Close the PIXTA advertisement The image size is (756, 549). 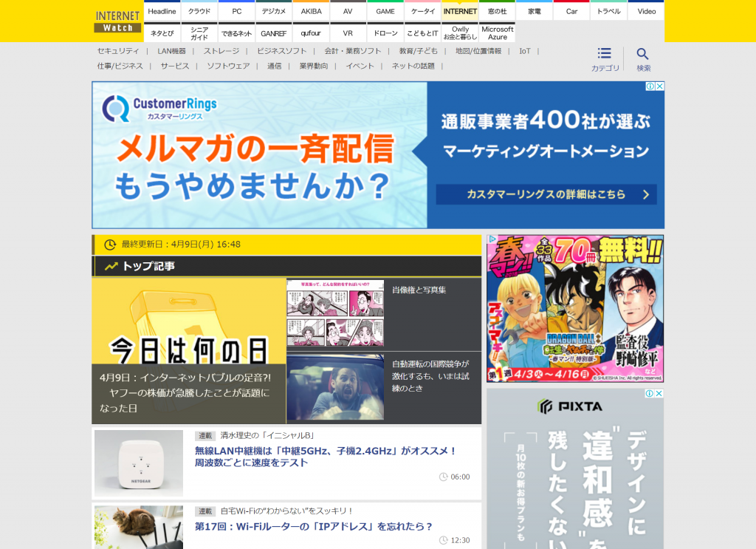click(x=659, y=394)
